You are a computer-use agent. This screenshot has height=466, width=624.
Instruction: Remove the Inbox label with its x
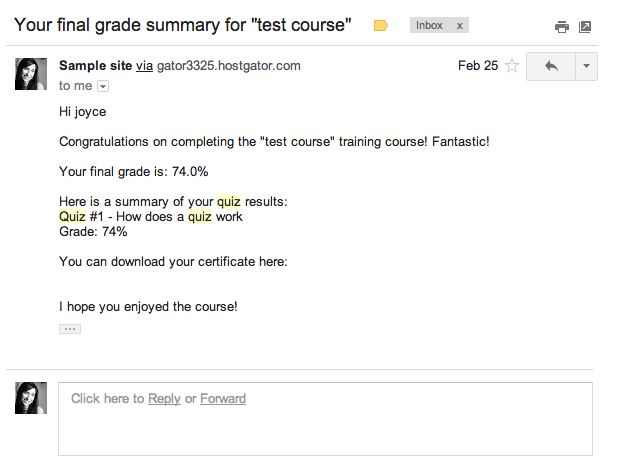tap(459, 26)
